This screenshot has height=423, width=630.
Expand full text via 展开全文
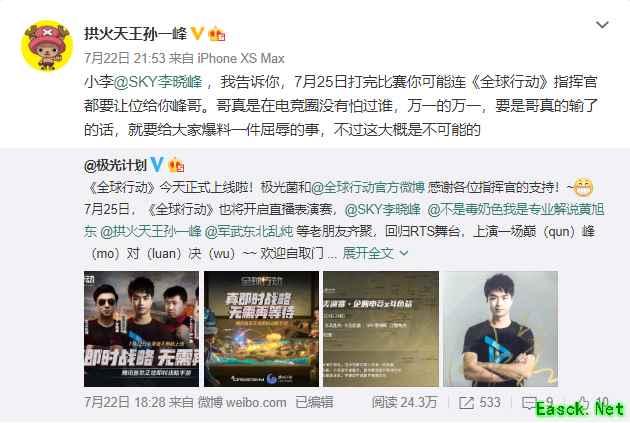tap(368, 253)
